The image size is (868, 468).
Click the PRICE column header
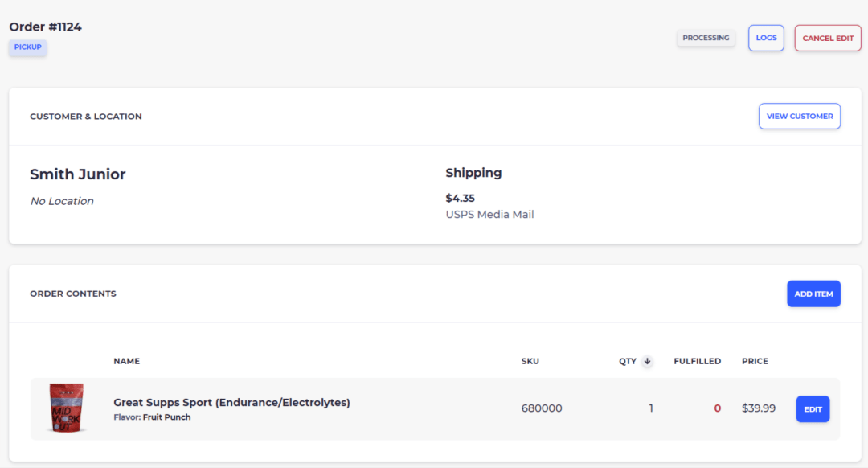(755, 361)
